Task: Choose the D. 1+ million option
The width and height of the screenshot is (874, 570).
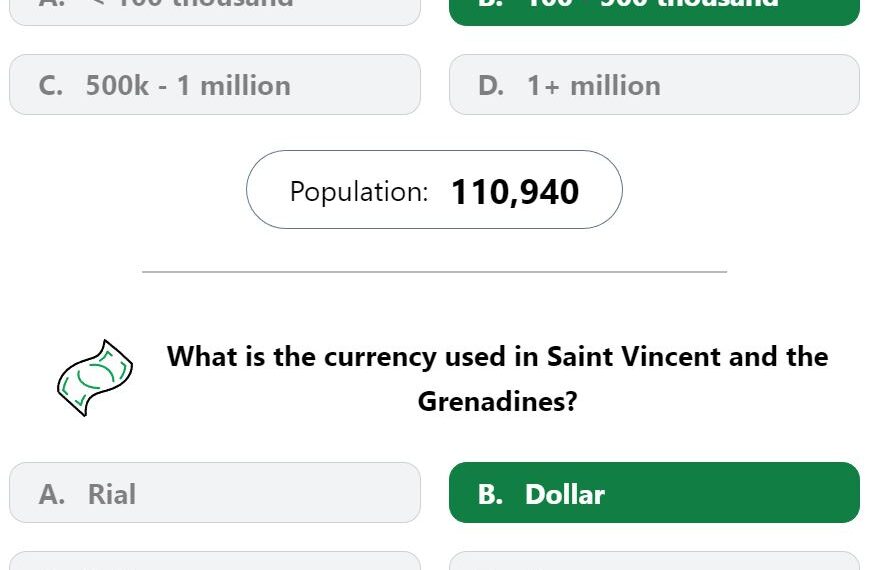Action: coord(654,85)
